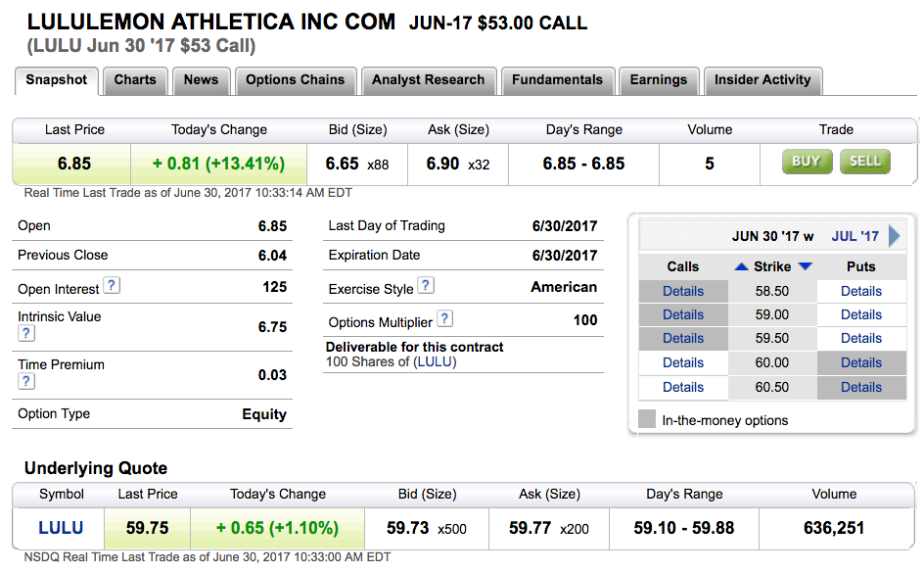Click LULU link in deliverable text
924x573 pixels.
(435, 362)
